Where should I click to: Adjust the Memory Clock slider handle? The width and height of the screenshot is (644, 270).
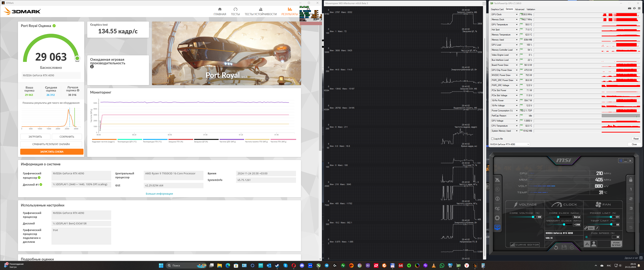click(x=564, y=224)
